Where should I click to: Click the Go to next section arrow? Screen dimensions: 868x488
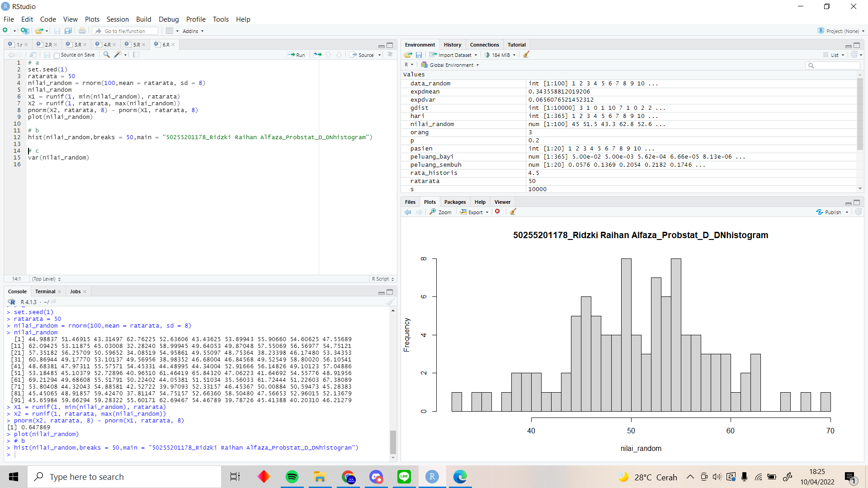coord(339,55)
